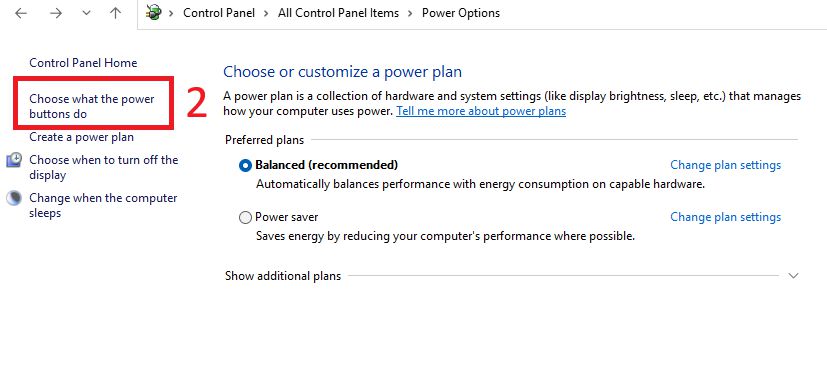Screen dimensions: 827x368
Task: Click the Forward navigation arrow
Action: pyautogui.click(x=56, y=14)
